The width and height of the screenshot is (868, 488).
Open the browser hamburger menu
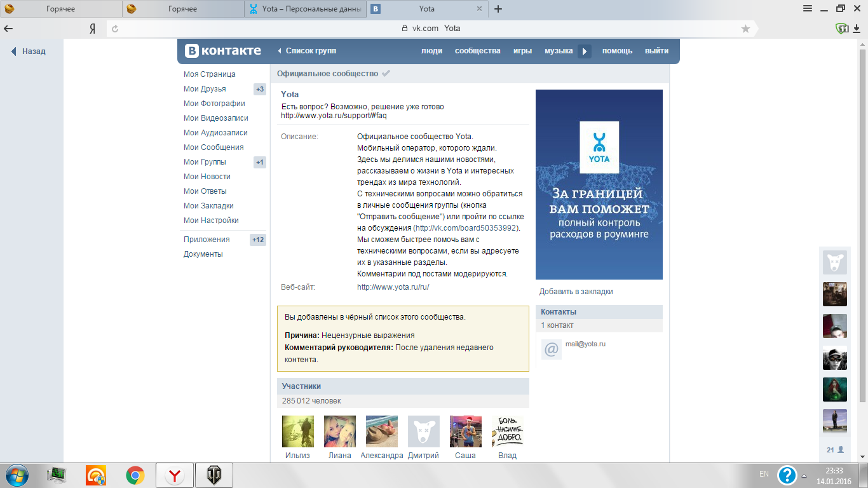(808, 9)
